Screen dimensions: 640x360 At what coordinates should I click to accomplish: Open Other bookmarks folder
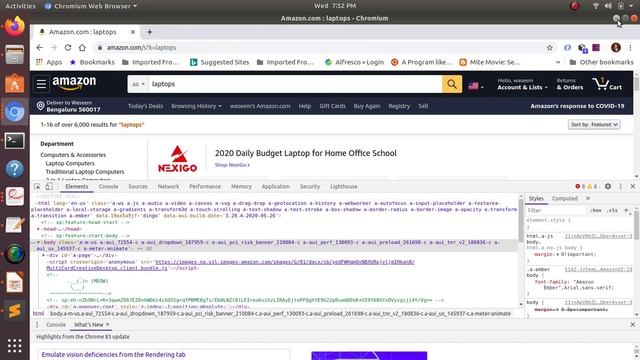pyautogui.click(x=601, y=62)
